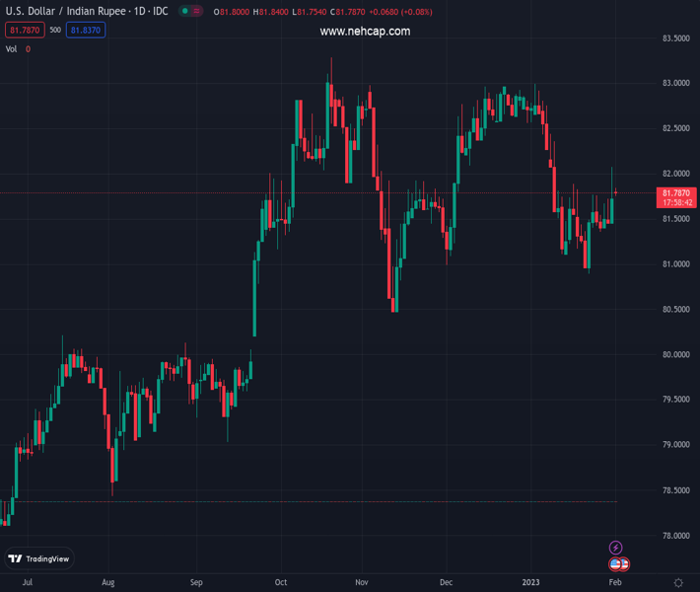
Task: Click the 500 quantity value between price buttons
Action: (55, 31)
